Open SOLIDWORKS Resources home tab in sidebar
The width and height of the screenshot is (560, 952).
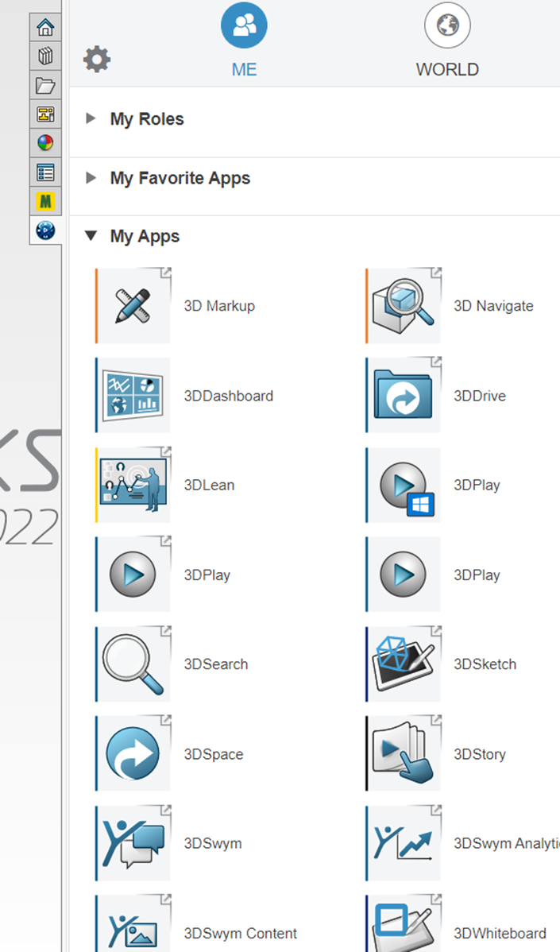(x=45, y=27)
